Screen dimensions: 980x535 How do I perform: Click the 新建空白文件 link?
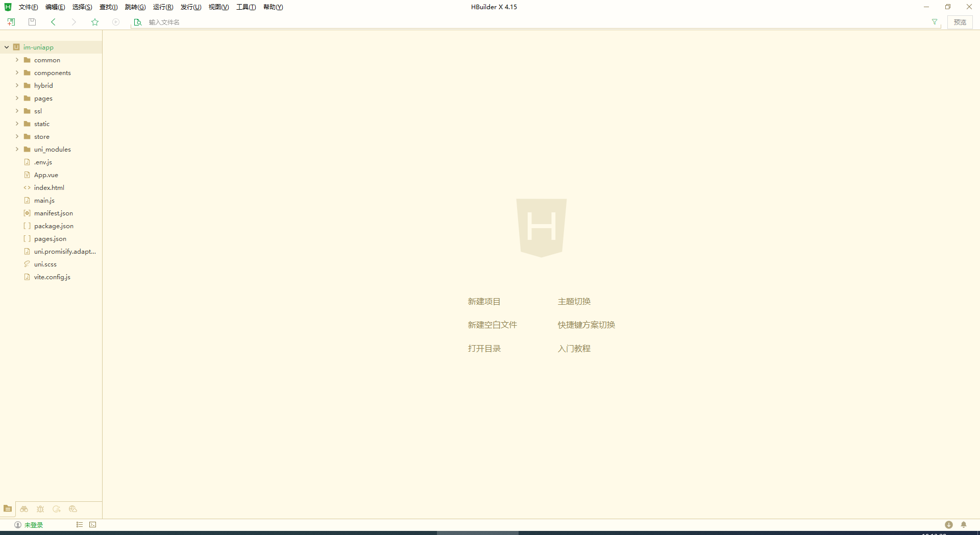492,325
